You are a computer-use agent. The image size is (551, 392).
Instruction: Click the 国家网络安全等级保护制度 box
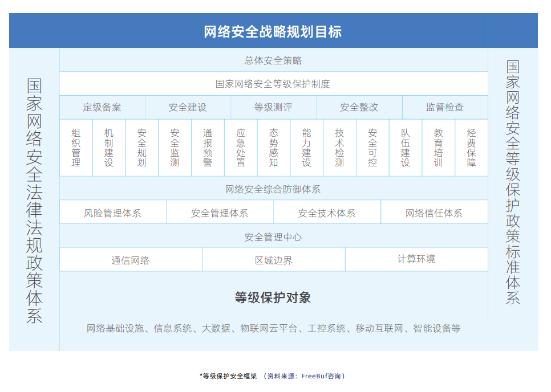pyautogui.click(x=273, y=84)
